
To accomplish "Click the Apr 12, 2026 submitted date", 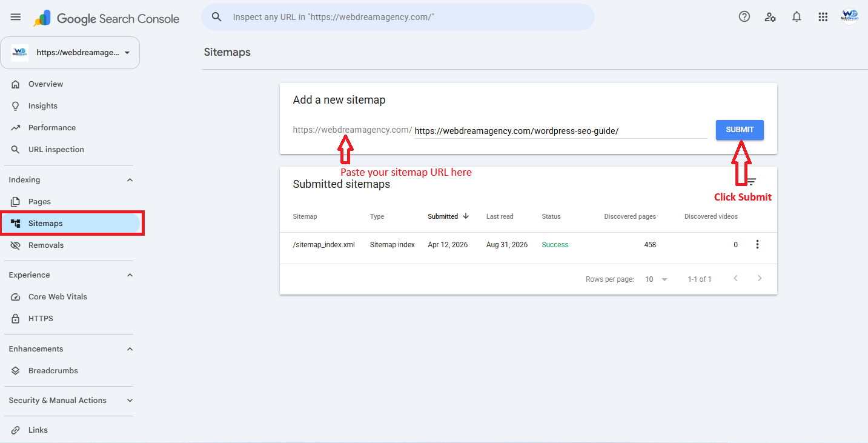I will (x=448, y=245).
